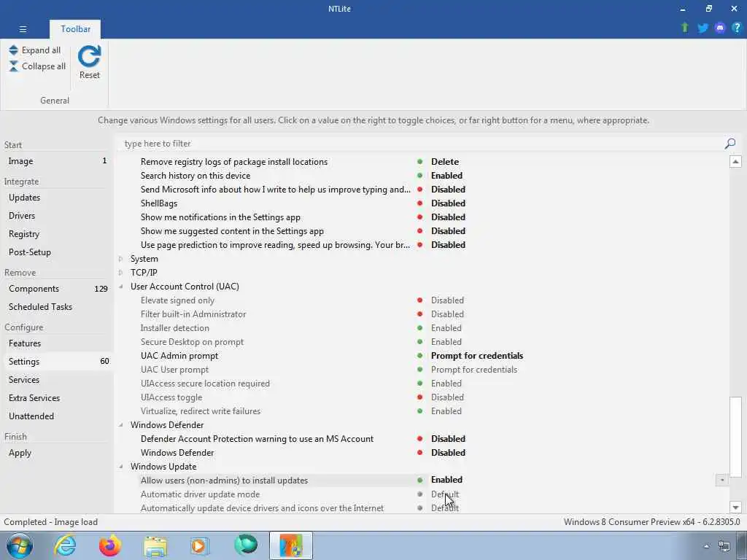747x560 pixels.
Task: Select Filter built-in Administrator row
Action: point(422,314)
